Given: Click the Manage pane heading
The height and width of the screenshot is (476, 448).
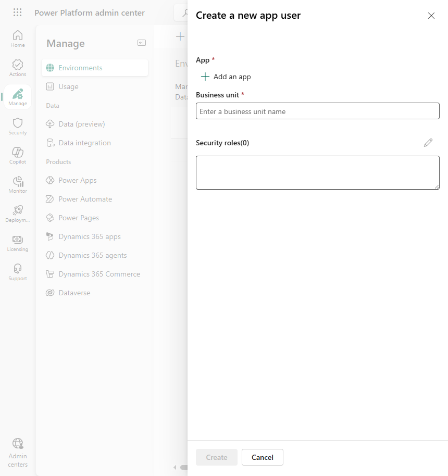Looking at the screenshot, I should 66,43.
